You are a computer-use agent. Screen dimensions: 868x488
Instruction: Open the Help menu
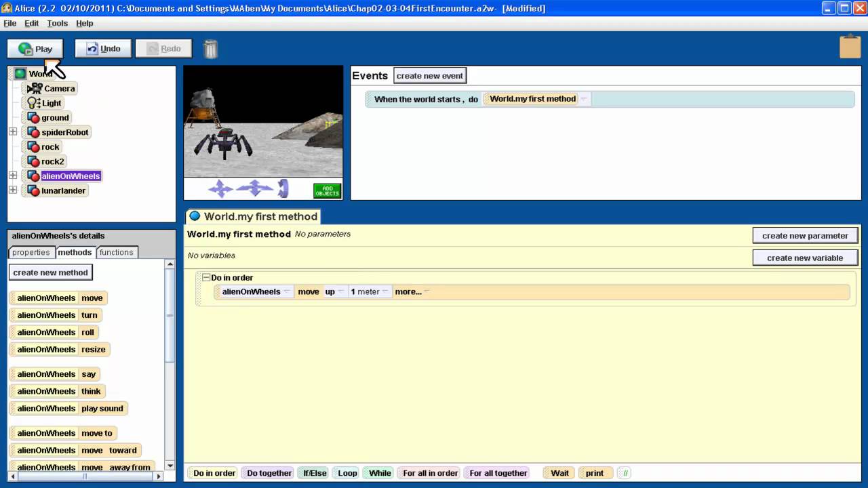click(x=85, y=23)
